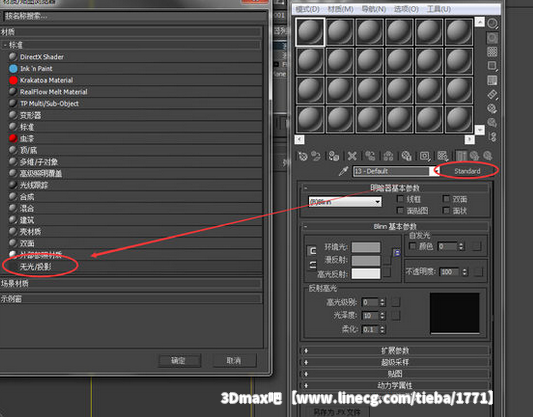Click Put Material to Scene icon
Screen dimensions: 533x417
(316, 156)
